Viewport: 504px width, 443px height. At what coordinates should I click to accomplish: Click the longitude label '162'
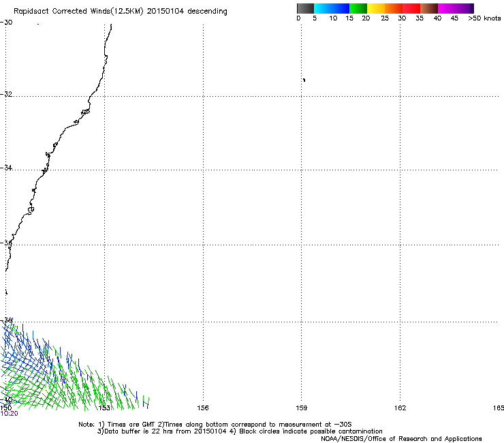[x=400, y=408]
